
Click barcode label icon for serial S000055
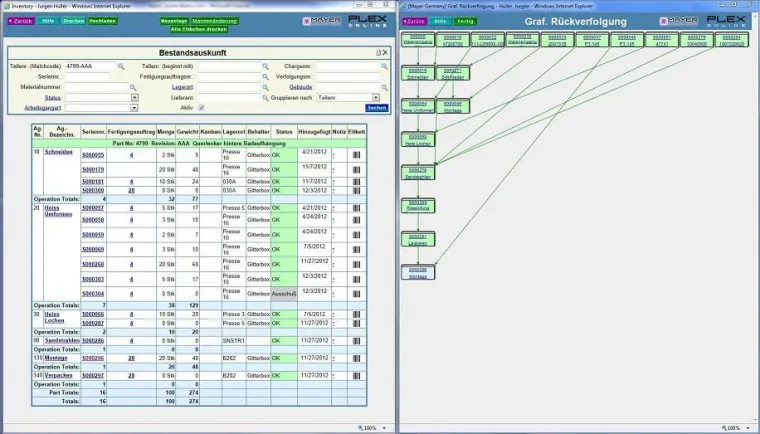tap(356, 156)
